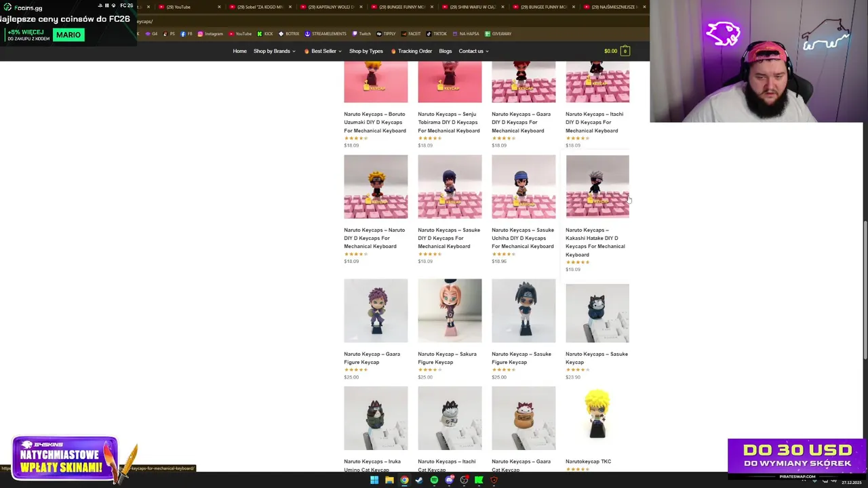Expand the Contact us menu

pyautogui.click(x=473, y=51)
